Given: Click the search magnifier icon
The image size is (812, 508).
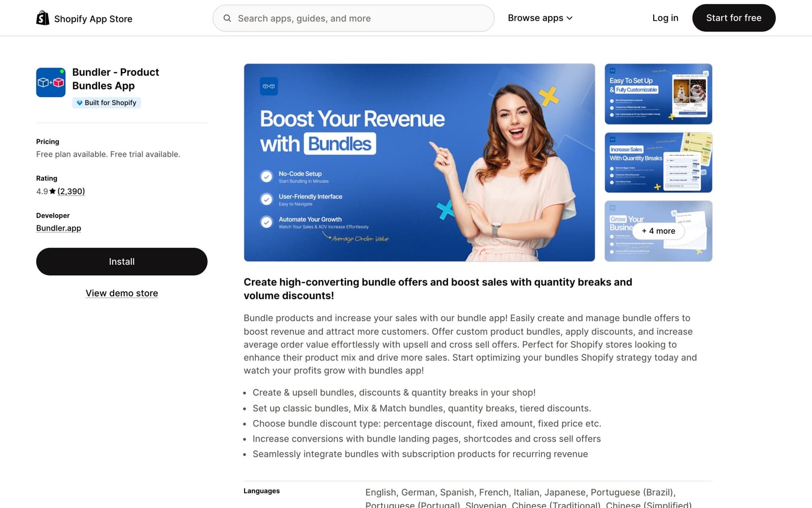Looking at the screenshot, I should point(227,18).
